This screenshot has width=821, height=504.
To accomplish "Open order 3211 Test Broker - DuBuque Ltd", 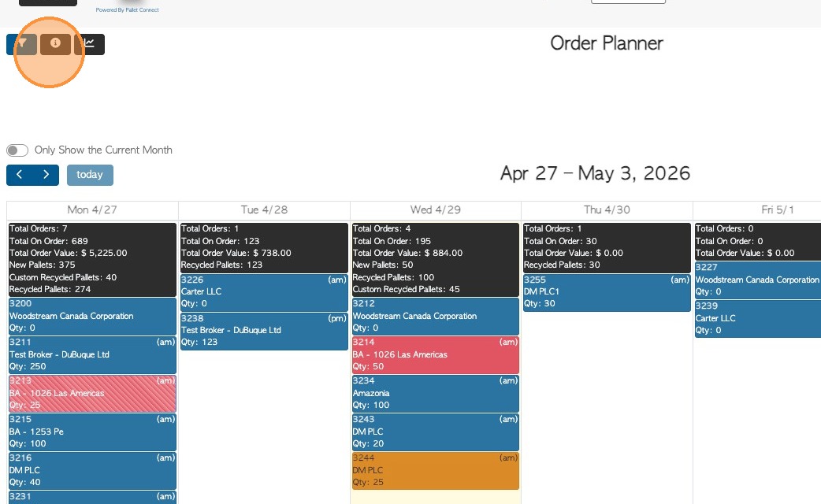I will point(92,354).
